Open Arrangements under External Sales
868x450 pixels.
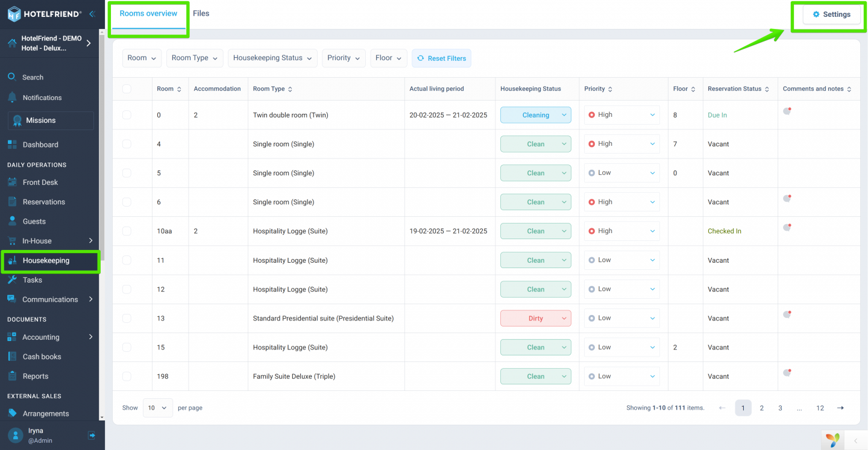click(x=46, y=414)
